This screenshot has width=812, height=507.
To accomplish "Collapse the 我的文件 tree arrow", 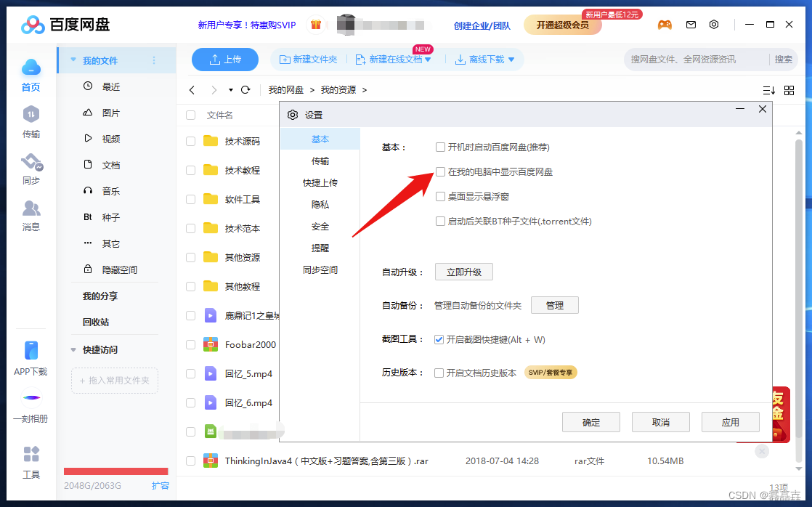I will click(73, 60).
